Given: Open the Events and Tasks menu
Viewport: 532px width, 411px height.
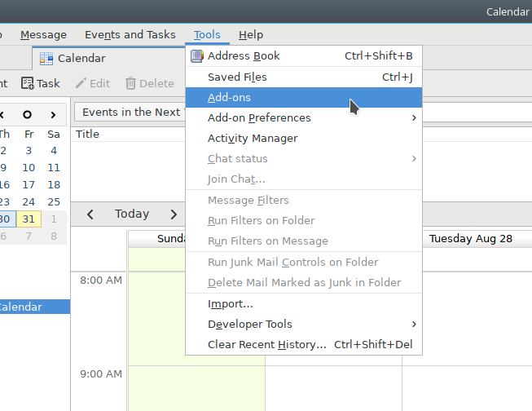Looking at the screenshot, I should [130, 35].
